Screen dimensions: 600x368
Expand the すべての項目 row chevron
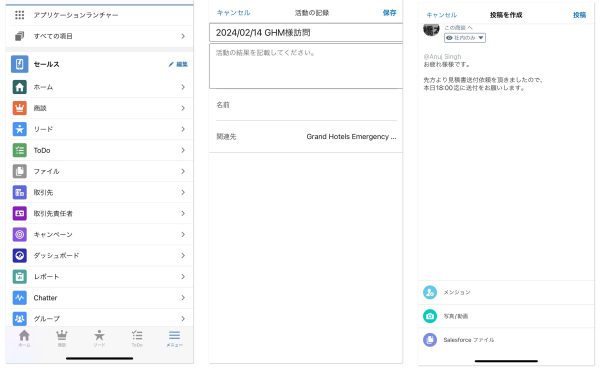pyautogui.click(x=183, y=36)
